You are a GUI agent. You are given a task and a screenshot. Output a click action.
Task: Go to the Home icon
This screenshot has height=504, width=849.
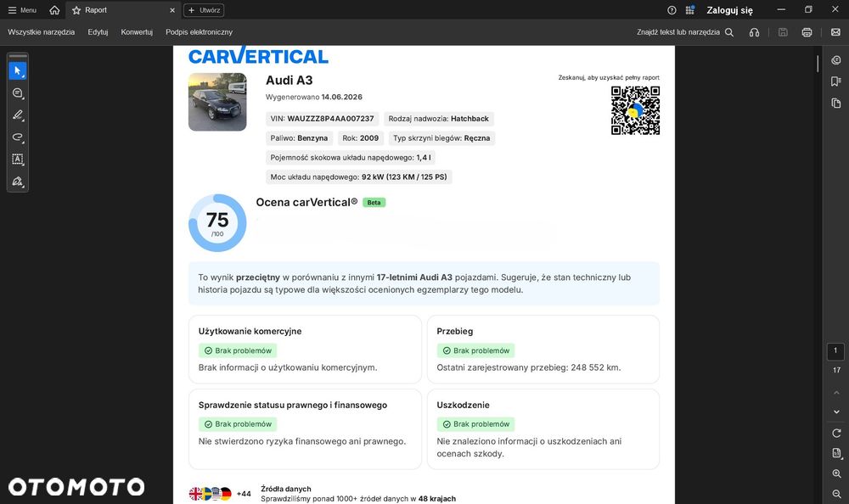[x=54, y=10]
